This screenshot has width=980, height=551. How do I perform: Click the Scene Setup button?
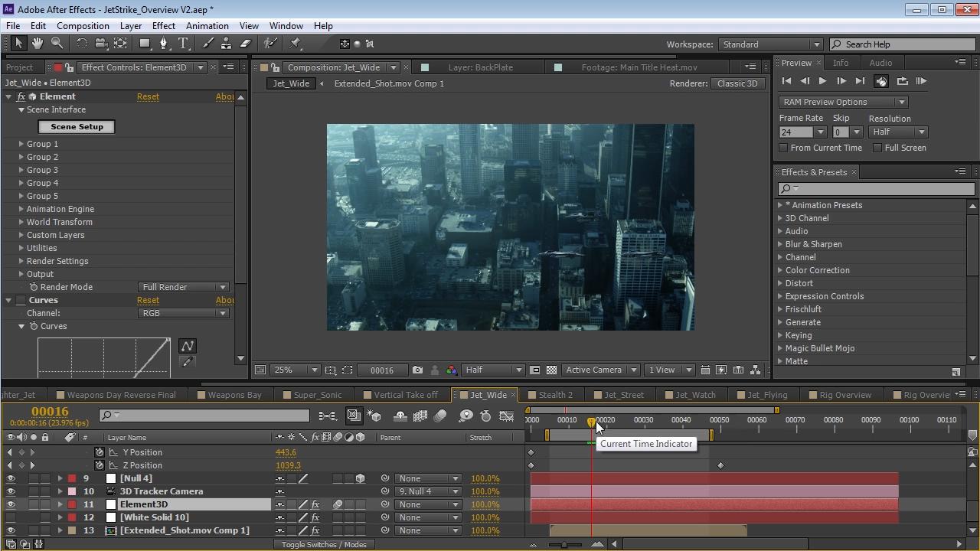coord(77,127)
